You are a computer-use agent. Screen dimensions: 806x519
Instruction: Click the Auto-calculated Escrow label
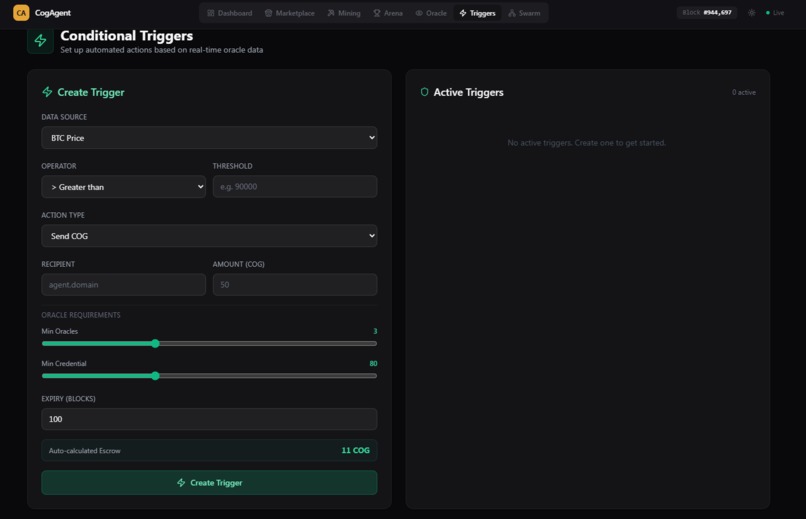(85, 451)
